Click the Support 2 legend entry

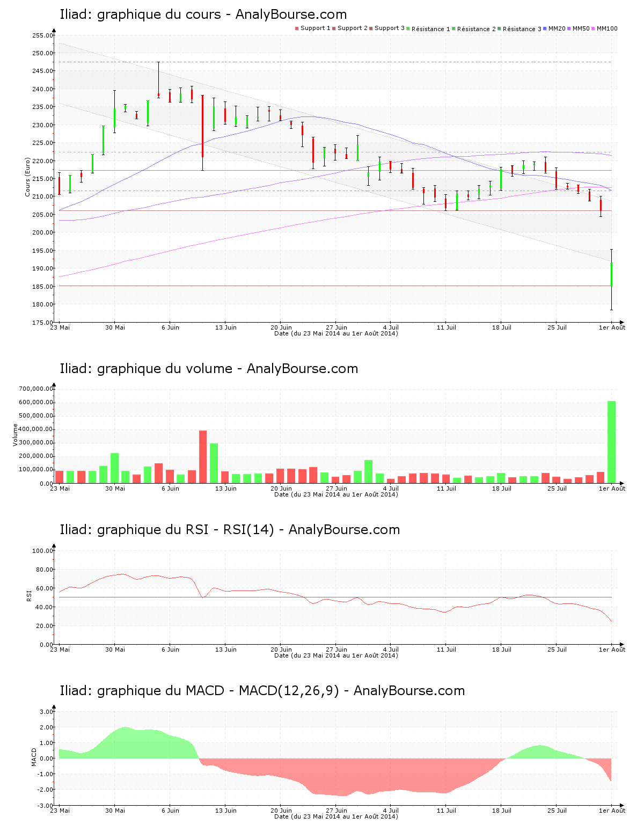click(350, 28)
